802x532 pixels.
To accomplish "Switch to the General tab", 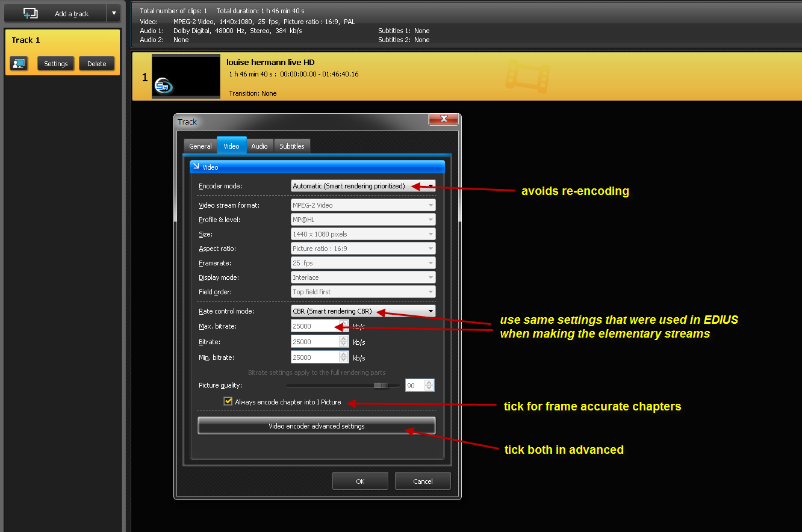I will [x=200, y=146].
